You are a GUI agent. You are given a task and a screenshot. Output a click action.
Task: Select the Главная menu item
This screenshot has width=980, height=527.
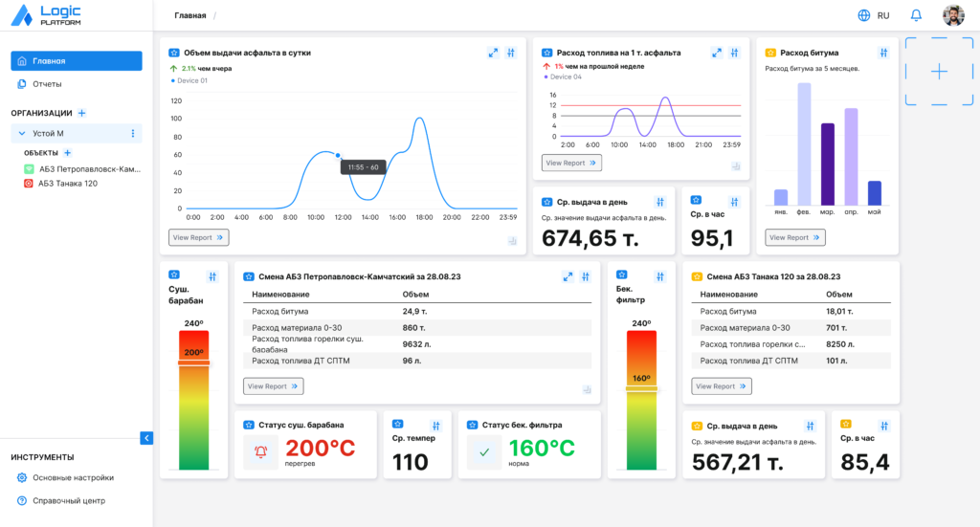77,60
